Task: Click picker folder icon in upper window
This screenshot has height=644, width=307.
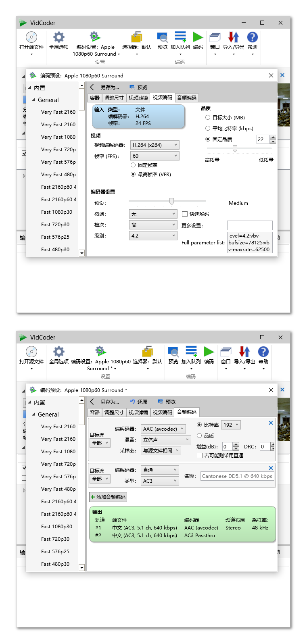Action: coord(137,37)
